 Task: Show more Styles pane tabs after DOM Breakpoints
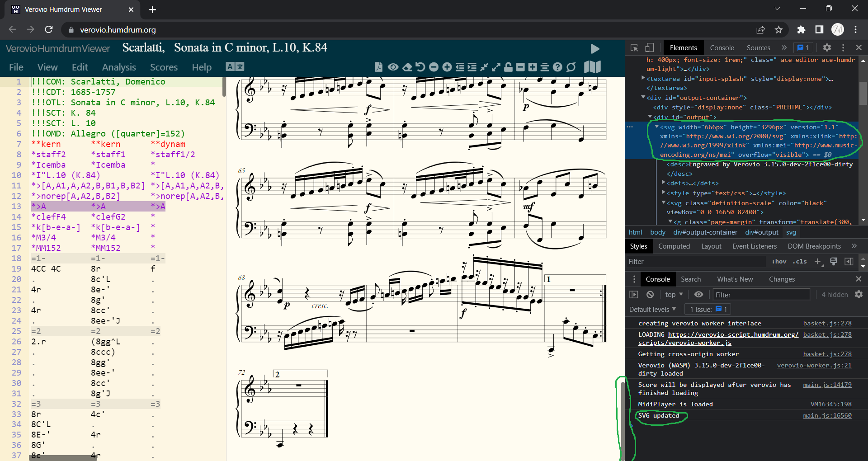[854, 246]
